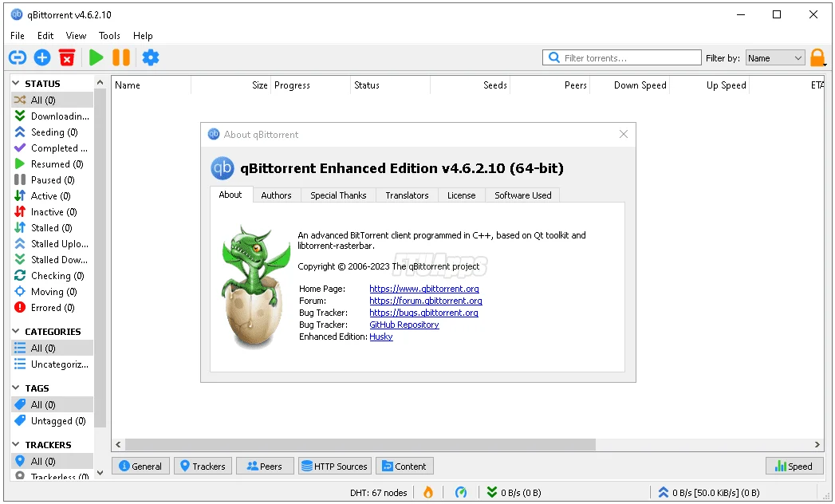Viewport: 835px width, 504px height.
Task: Select the Seeding (0) status filter
Action: 52,132
